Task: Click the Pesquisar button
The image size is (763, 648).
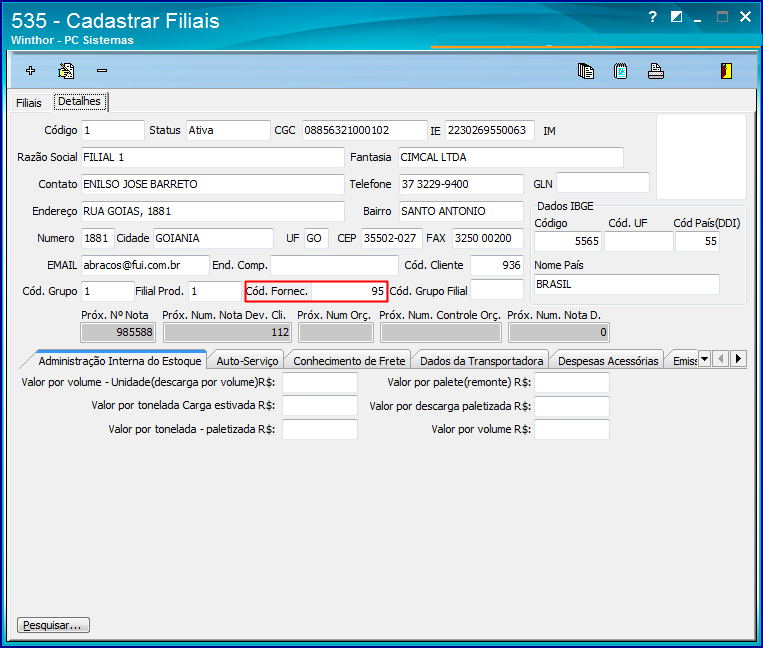Action: 53,625
